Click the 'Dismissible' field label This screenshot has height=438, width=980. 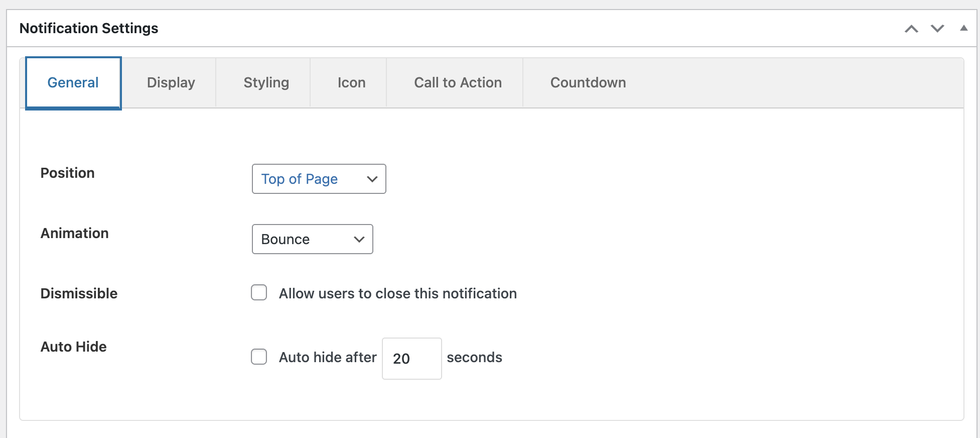pos(79,293)
